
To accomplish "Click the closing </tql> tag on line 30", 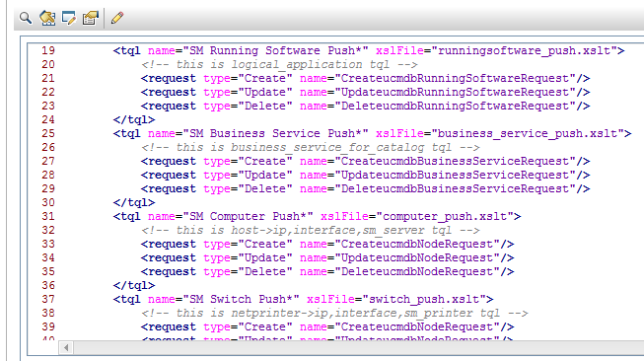I will [x=134, y=202].
